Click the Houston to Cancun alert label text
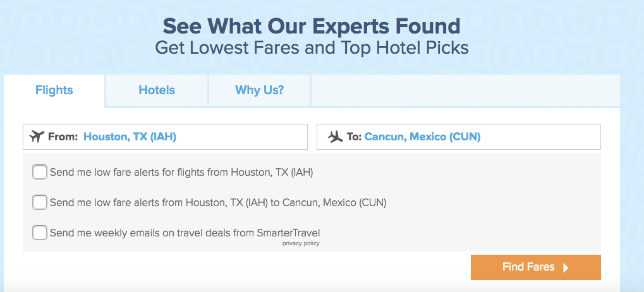The image size is (644, 292). (218, 203)
